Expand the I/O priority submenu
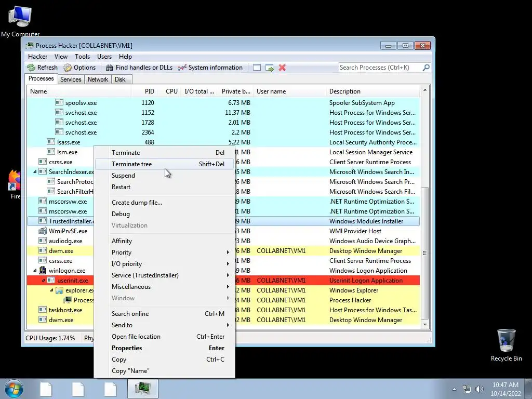The image size is (532, 399). (x=164, y=263)
